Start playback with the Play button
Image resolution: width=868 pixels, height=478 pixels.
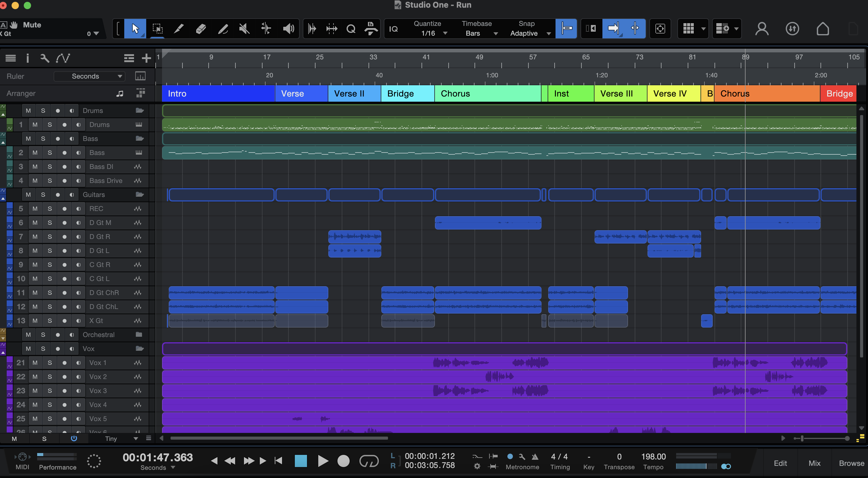pyautogui.click(x=323, y=461)
